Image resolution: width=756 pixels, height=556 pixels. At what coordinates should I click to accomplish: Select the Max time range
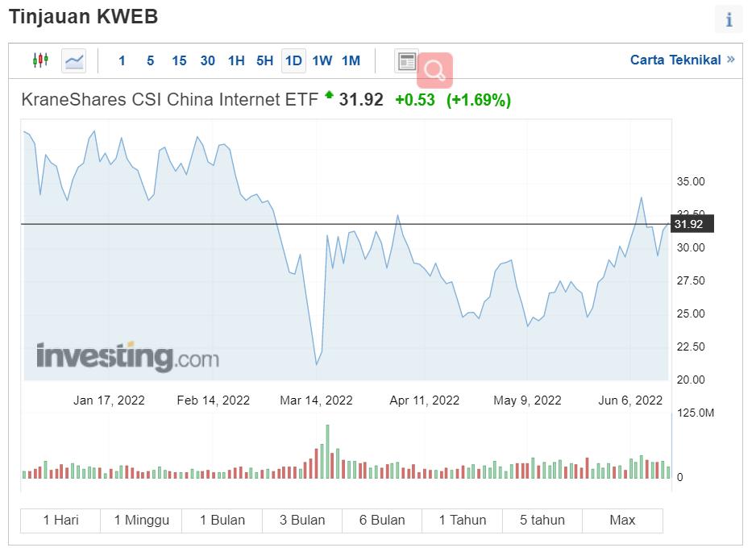coord(622,521)
